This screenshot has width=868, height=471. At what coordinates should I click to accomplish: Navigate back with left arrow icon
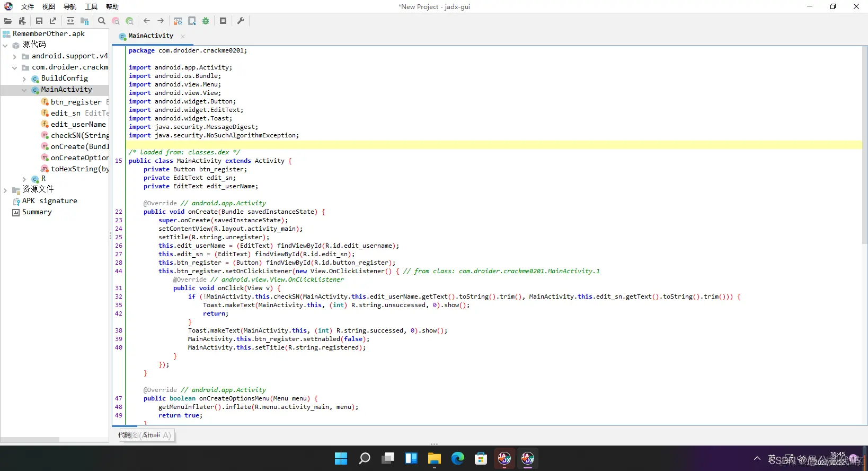coord(147,21)
